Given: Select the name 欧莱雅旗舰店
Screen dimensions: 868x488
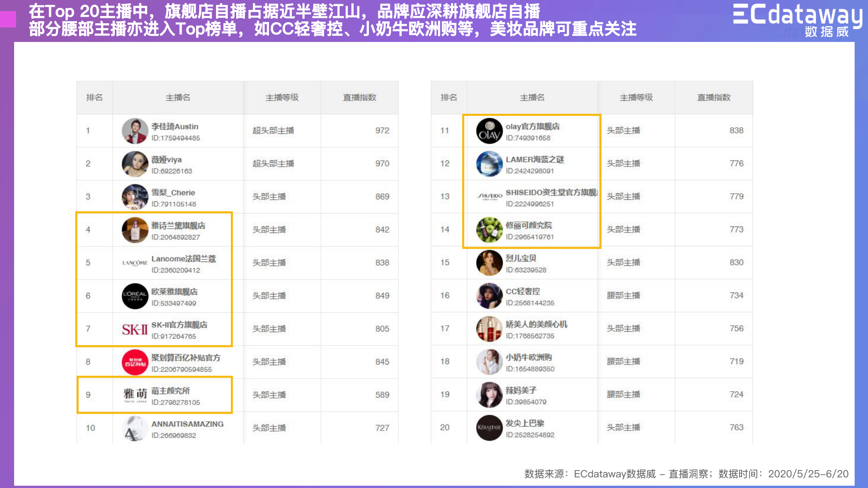Looking at the screenshot, I should coord(174,292).
